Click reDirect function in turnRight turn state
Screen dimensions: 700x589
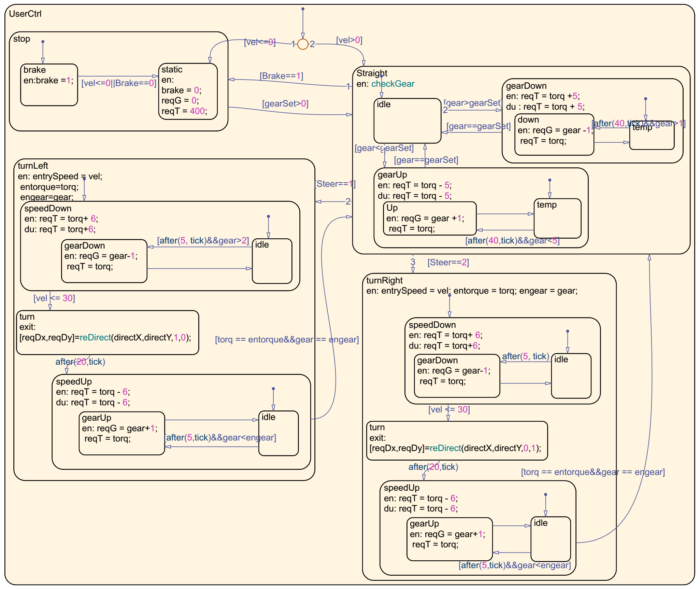click(x=445, y=448)
